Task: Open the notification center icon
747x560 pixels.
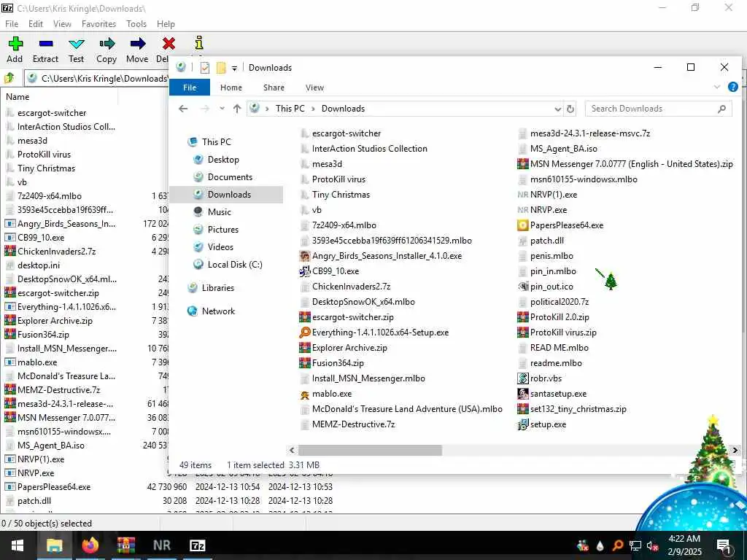Action: click(724, 545)
